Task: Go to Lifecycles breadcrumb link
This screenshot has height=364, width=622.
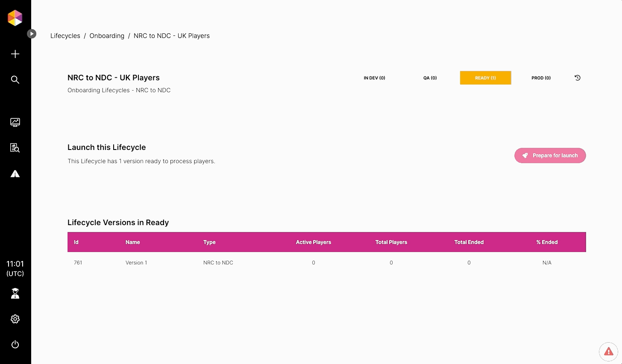Action: coord(65,36)
